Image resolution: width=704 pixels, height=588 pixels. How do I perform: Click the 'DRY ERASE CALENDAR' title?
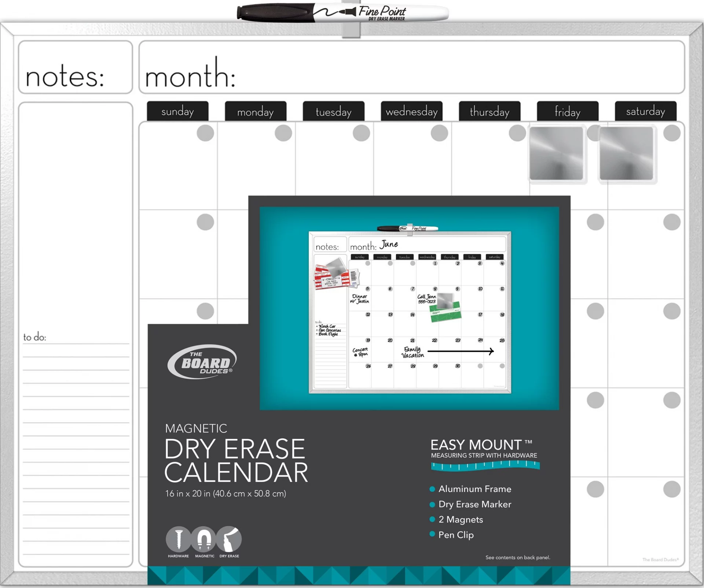tap(236, 461)
